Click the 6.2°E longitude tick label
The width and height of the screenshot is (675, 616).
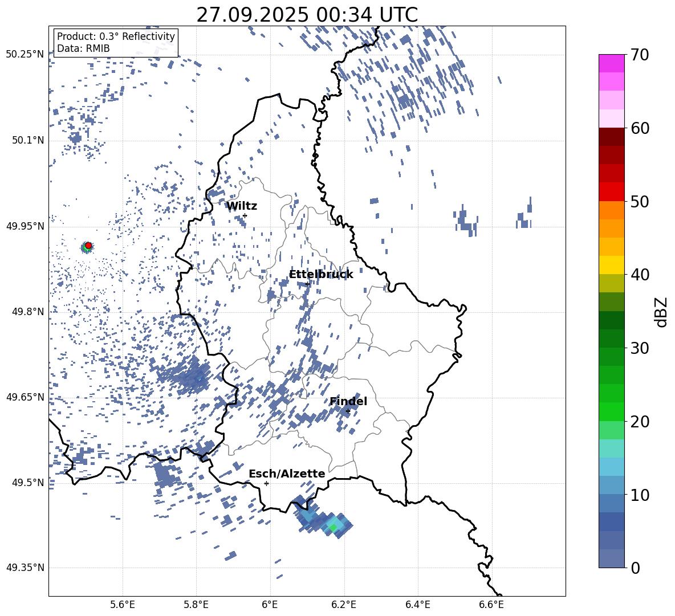pyautogui.click(x=344, y=605)
